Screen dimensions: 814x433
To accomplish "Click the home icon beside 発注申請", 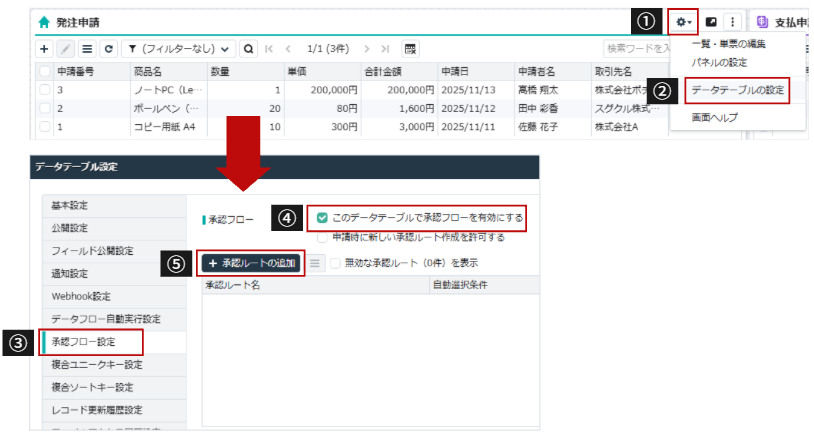I will click(x=44, y=21).
